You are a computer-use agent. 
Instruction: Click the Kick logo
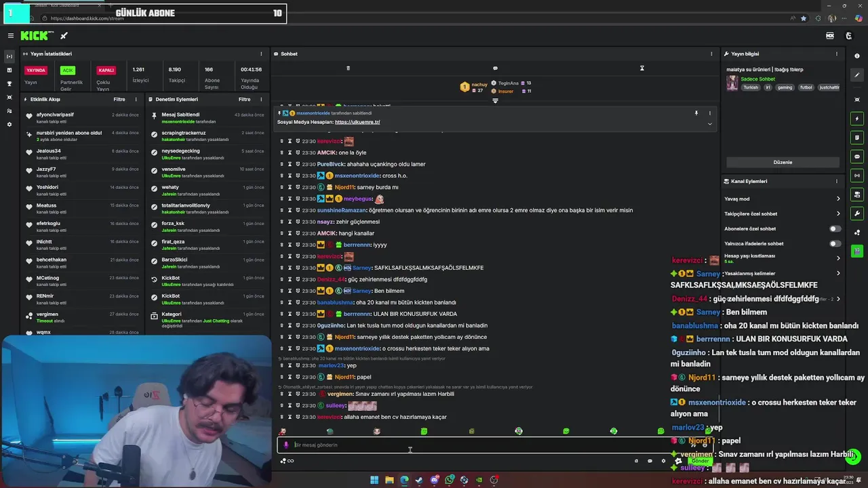36,36
